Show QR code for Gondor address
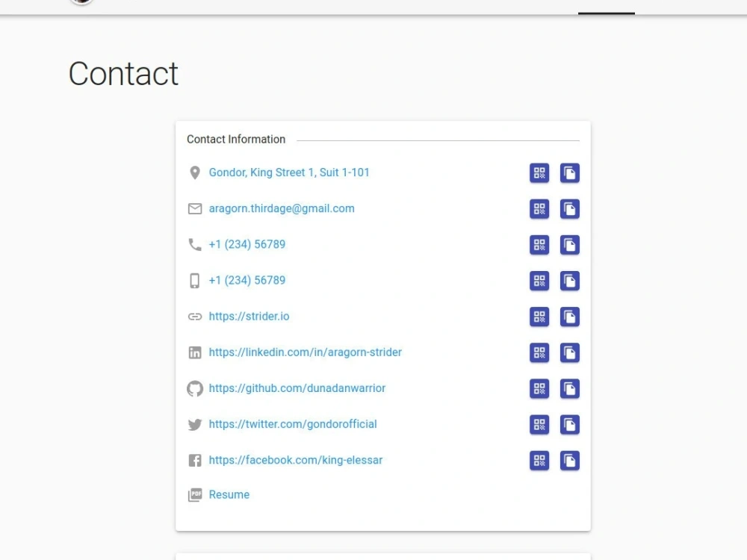747x560 pixels. coord(539,173)
